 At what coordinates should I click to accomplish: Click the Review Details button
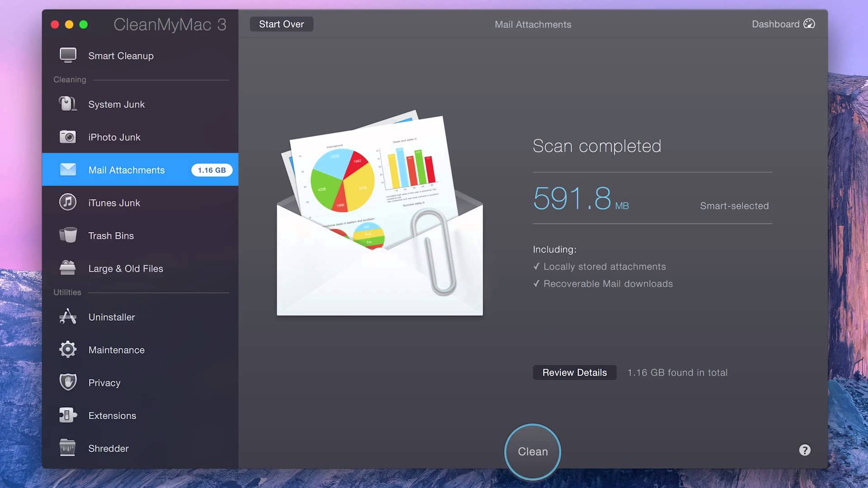pos(574,372)
